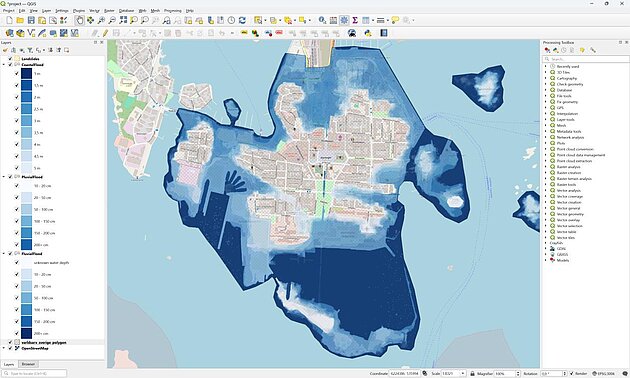This screenshot has height=378, width=630.
Task: Open the select features tool dropdown arrow
Action: click(265, 20)
